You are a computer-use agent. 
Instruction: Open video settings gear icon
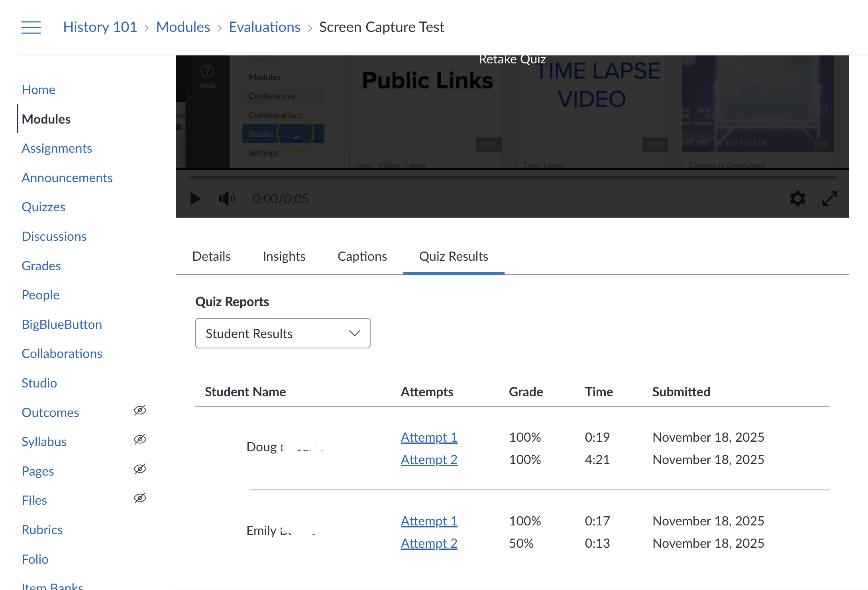[797, 199]
